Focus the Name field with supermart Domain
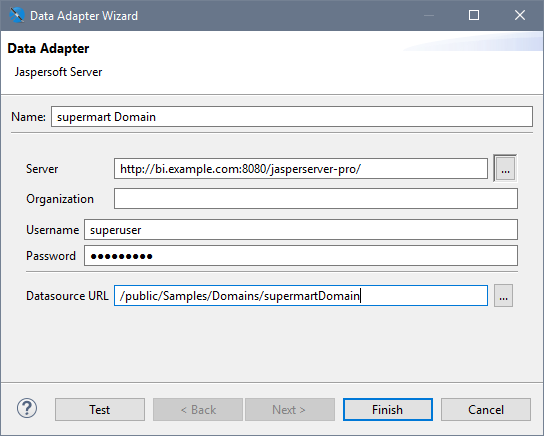The height and width of the screenshot is (436, 544). click(292, 117)
